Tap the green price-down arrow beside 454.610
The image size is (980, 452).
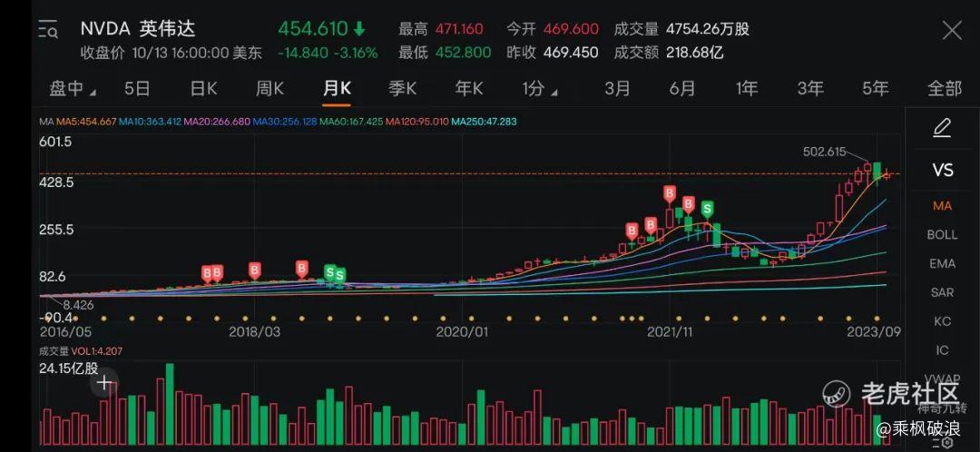(x=358, y=29)
